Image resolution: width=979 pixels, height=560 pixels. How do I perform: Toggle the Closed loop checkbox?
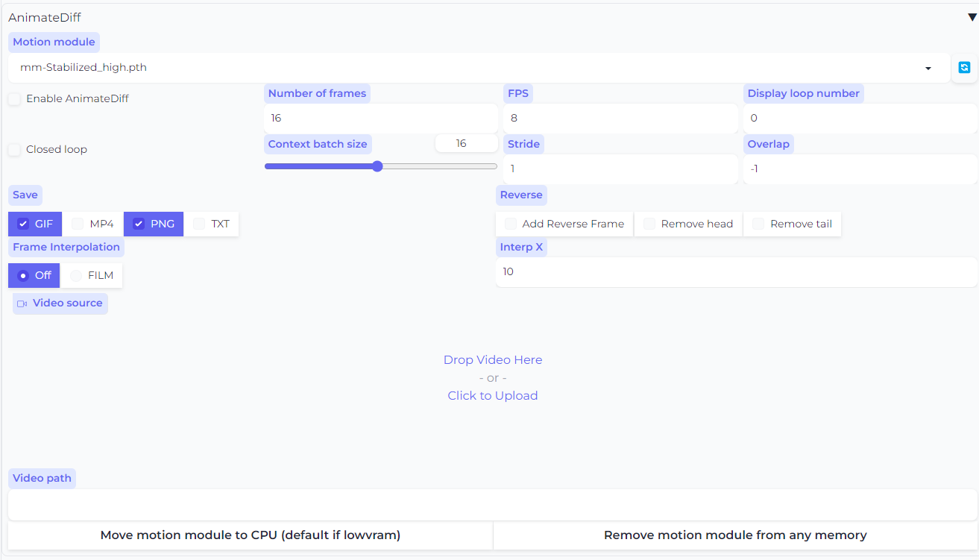click(x=15, y=150)
